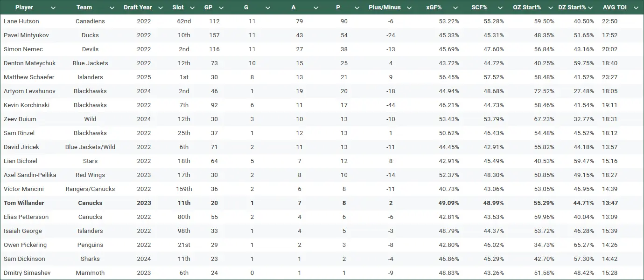Click the Draft Year column dropdown arrow

pyautogui.click(x=161, y=8)
